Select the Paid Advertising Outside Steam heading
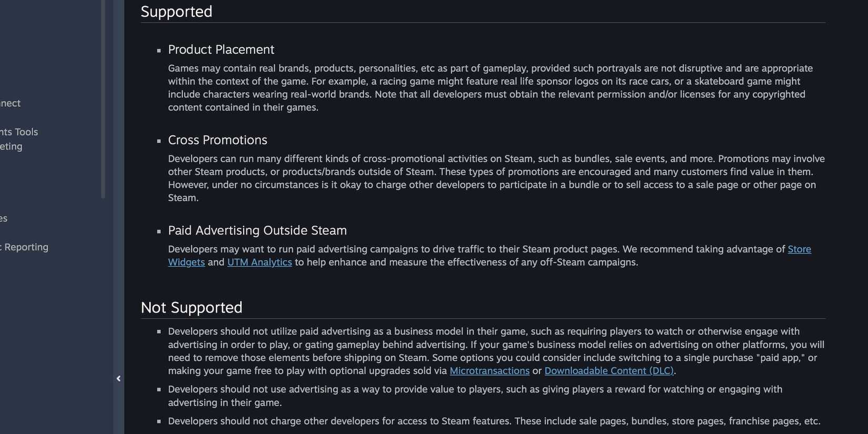The width and height of the screenshot is (868, 434). click(257, 230)
